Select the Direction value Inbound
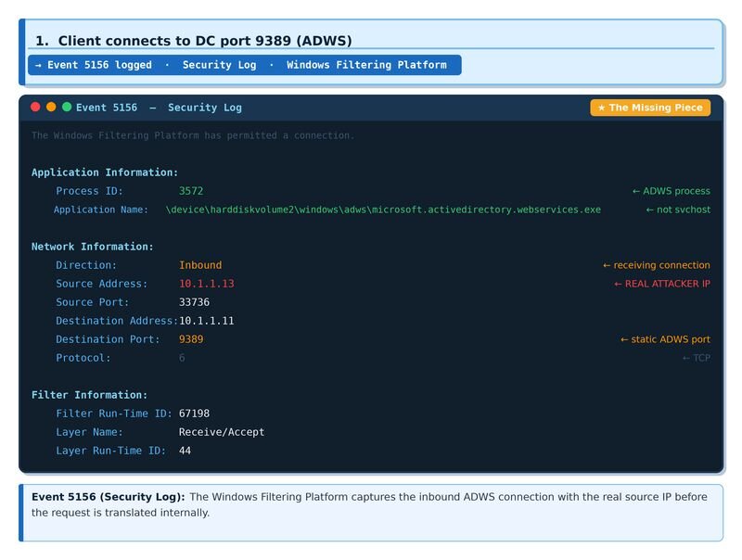The height and width of the screenshot is (560, 742). pos(200,265)
